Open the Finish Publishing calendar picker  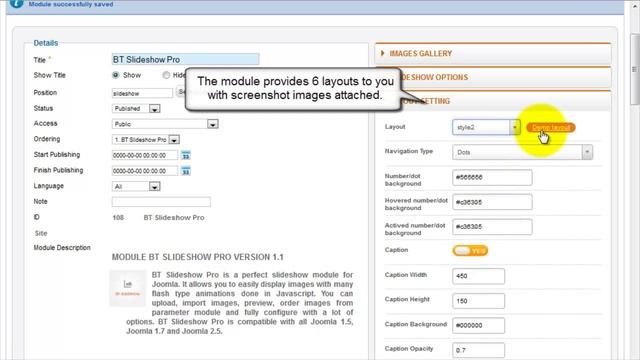(186, 171)
